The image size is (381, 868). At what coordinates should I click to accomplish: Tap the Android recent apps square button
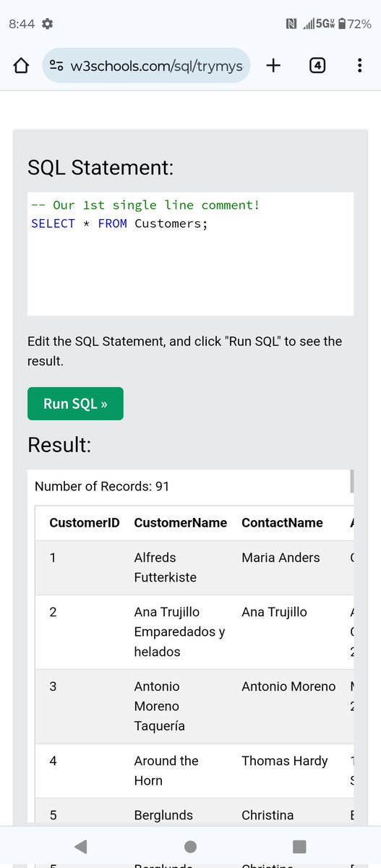point(299,846)
